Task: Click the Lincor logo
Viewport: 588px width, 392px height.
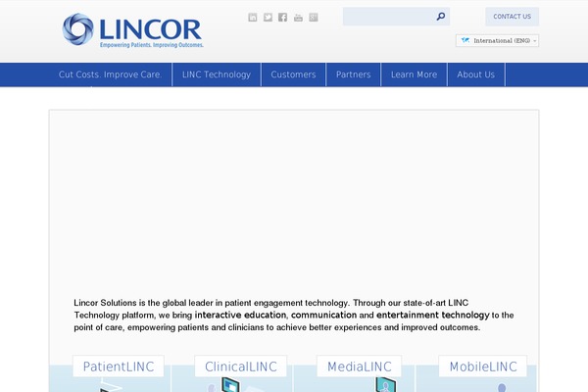Action: 132,30
